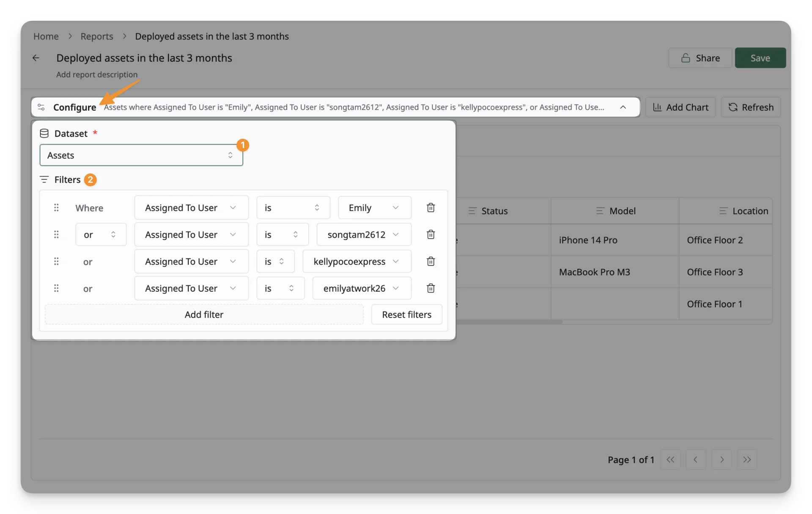
Task: Grab the drag handle of the emilyatwork26 row
Action: coord(56,288)
